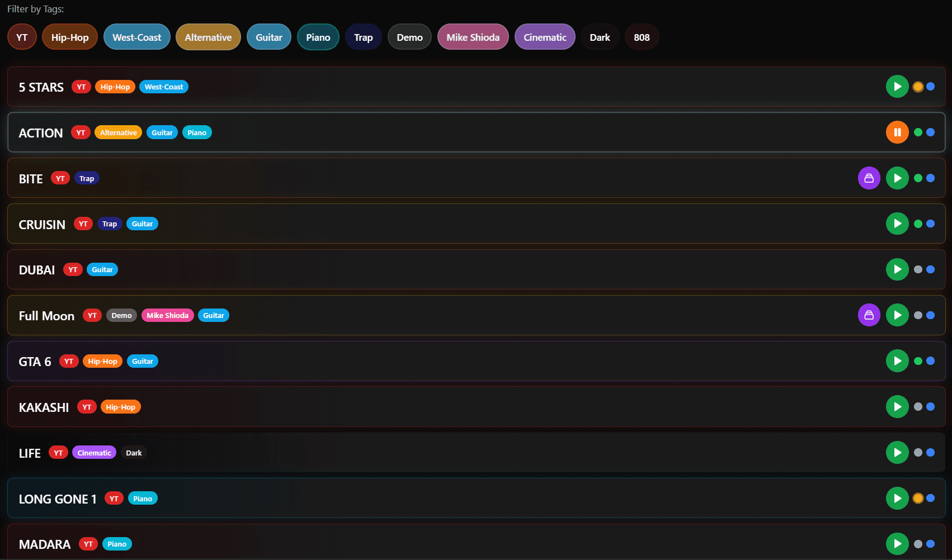
Task: Toggle the Demo tag filter
Action: [410, 37]
